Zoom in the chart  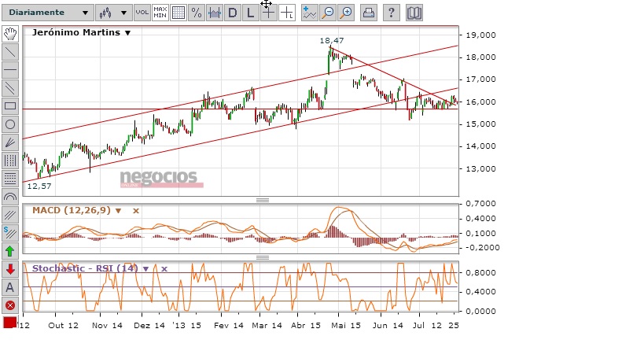click(346, 13)
